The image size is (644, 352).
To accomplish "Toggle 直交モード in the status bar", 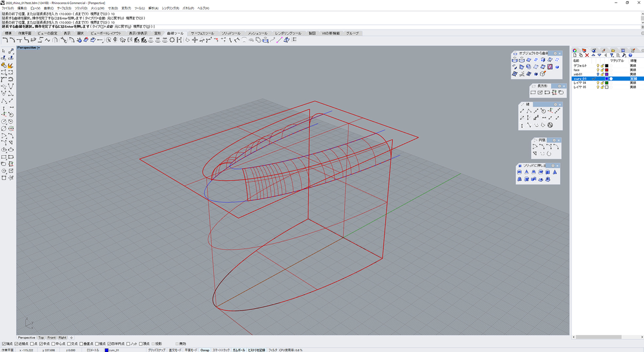I will [175, 349].
